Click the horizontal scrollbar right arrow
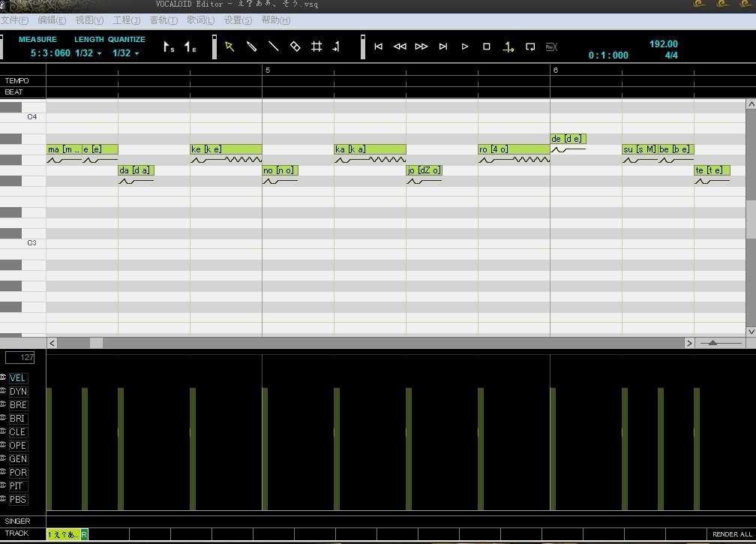Image resolution: width=756 pixels, height=544 pixels. click(x=689, y=343)
